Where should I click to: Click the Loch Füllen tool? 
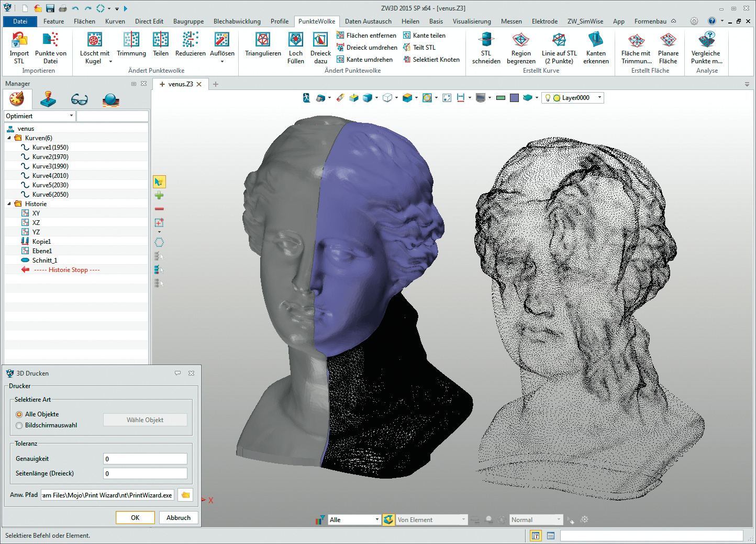pyautogui.click(x=296, y=40)
